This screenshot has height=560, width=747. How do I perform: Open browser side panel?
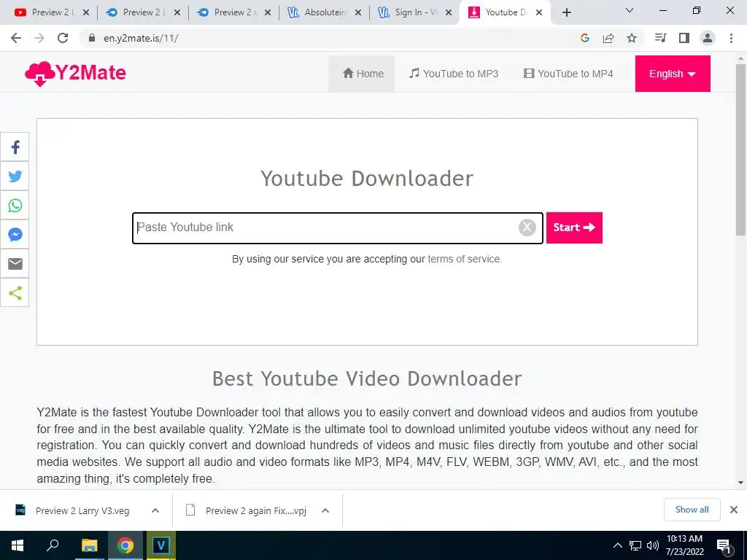pyautogui.click(x=684, y=38)
